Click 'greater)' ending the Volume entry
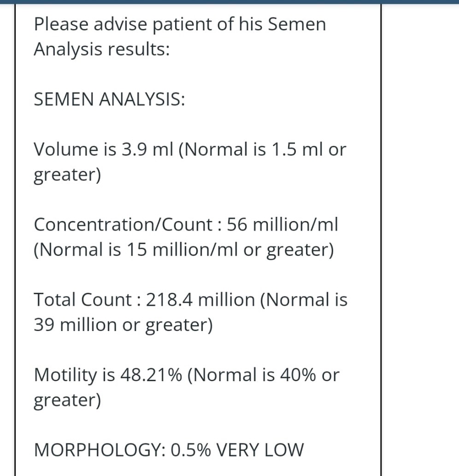Viewport: 459px width, 476px height. pos(67,175)
